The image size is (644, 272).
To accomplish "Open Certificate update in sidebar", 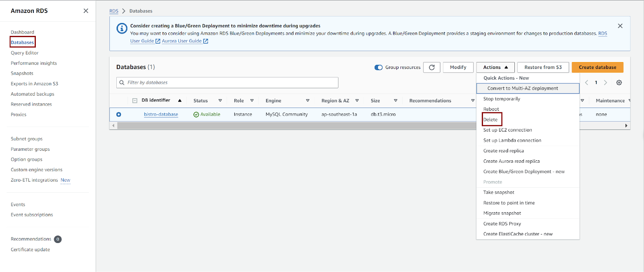I will point(30,250).
